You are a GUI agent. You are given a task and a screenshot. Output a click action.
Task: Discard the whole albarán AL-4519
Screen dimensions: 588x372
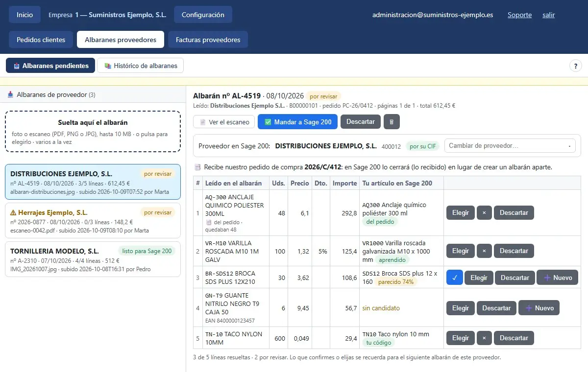tap(361, 122)
